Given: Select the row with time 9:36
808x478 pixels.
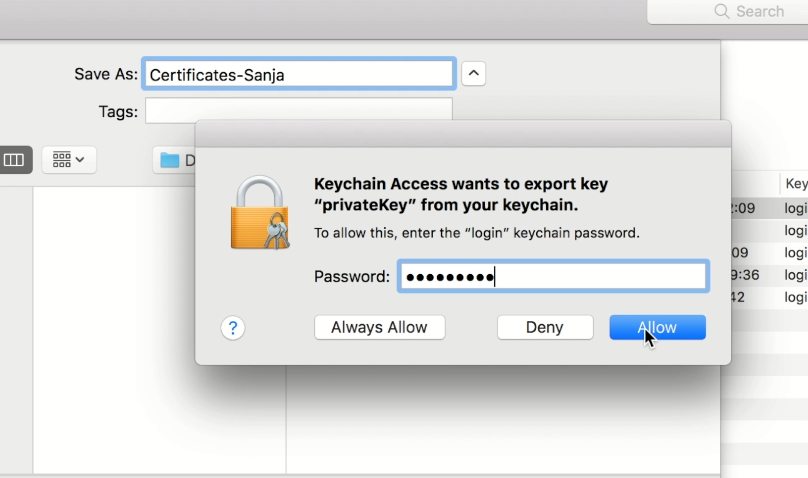Looking at the screenshot, I should [x=769, y=275].
